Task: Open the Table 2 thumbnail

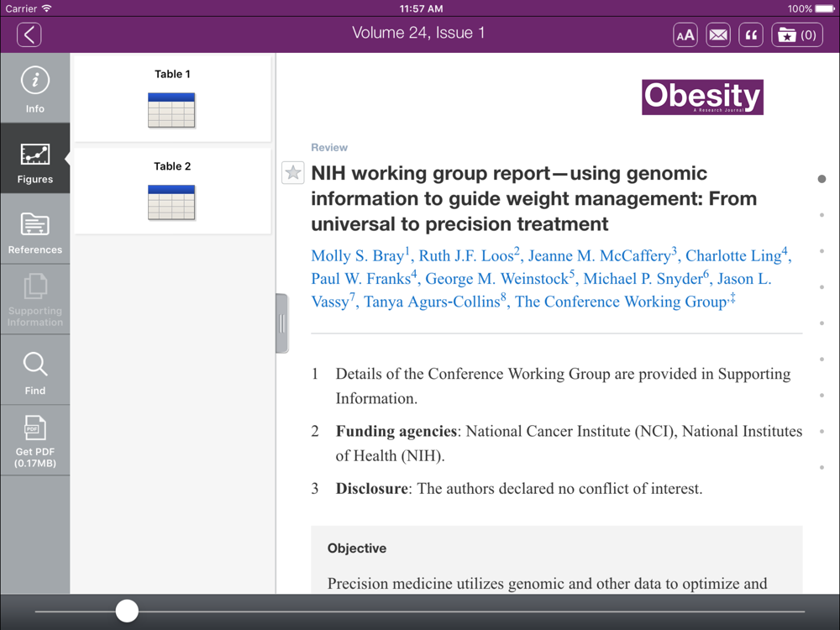Action: point(172,192)
